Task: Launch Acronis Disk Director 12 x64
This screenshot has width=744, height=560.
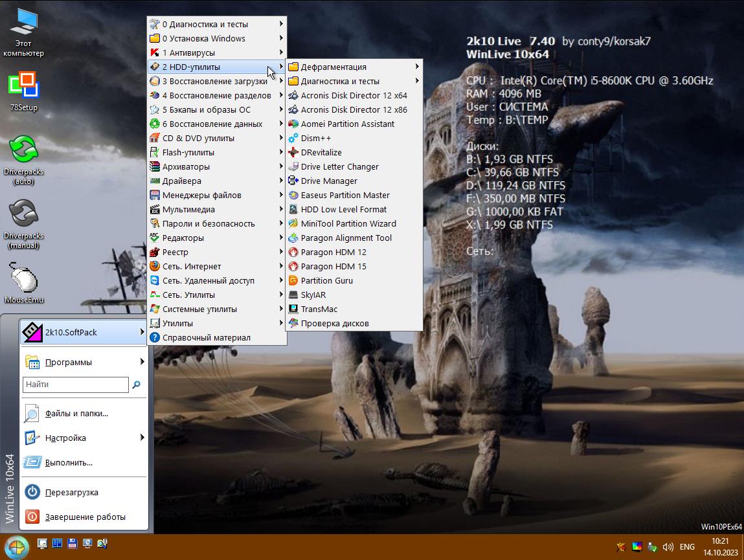Action: click(x=354, y=95)
